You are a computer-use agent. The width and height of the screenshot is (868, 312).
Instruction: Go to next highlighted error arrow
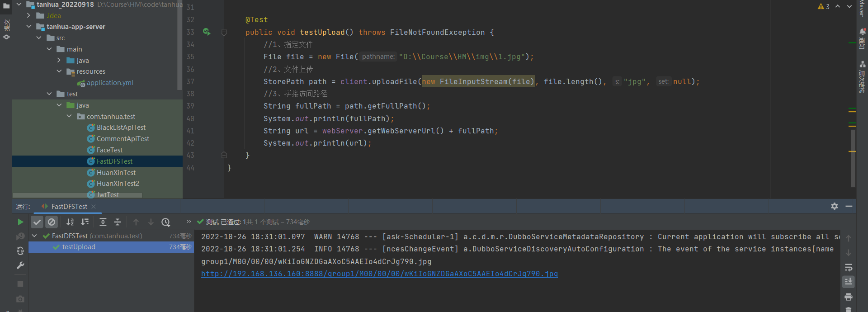(x=849, y=6)
